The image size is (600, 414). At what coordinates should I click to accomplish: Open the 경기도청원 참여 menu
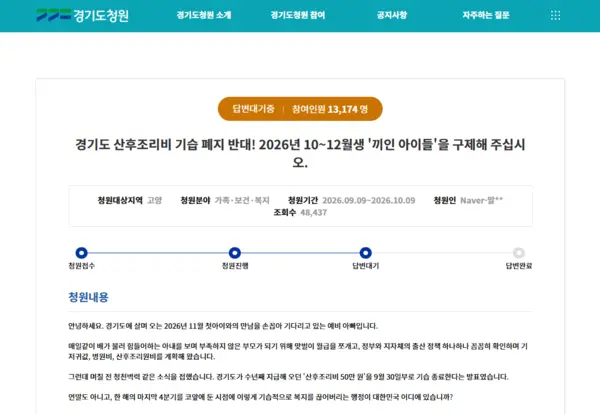(x=298, y=15)
